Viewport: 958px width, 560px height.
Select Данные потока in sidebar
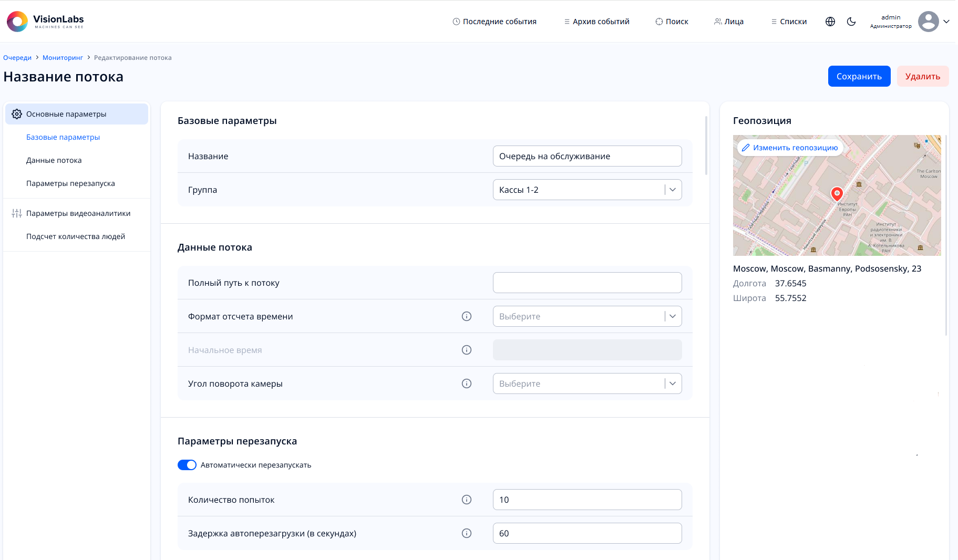(54, 160)
